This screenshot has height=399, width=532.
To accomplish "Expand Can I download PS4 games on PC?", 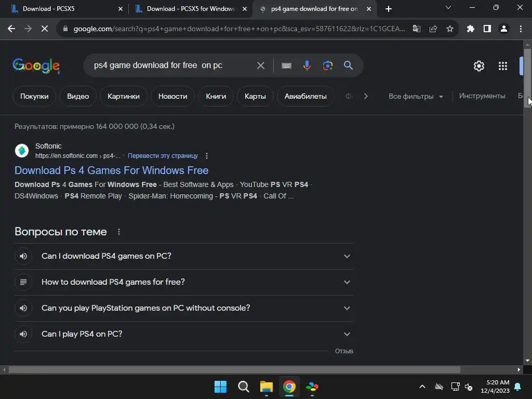I will coord(184,256).
